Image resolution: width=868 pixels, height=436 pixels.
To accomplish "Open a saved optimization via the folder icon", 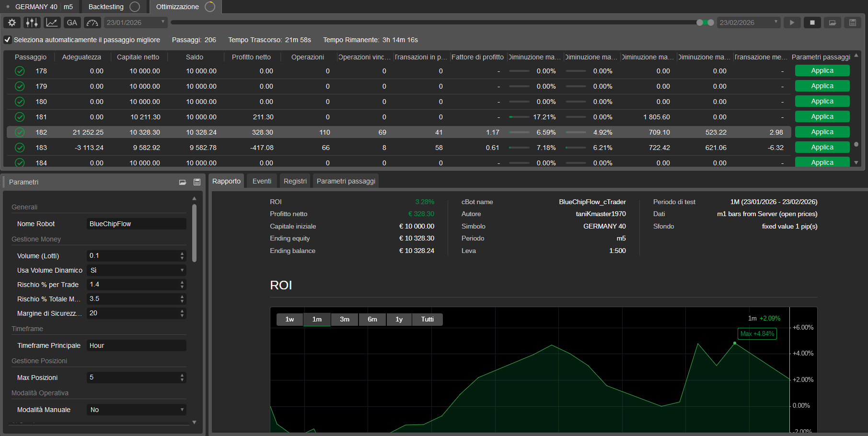I will coord(833,22).
